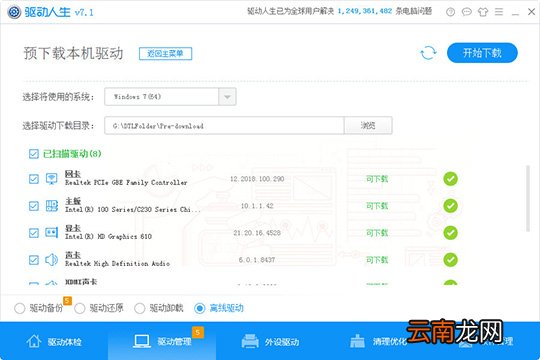The height and width of the screenshot is (360, 540).
Task: Click the 显卡 graphics card device icon
Action: tap(52, 233)
